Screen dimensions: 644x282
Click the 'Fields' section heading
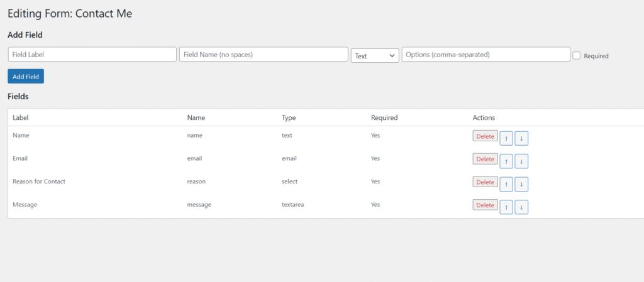[x=18, y=97]
